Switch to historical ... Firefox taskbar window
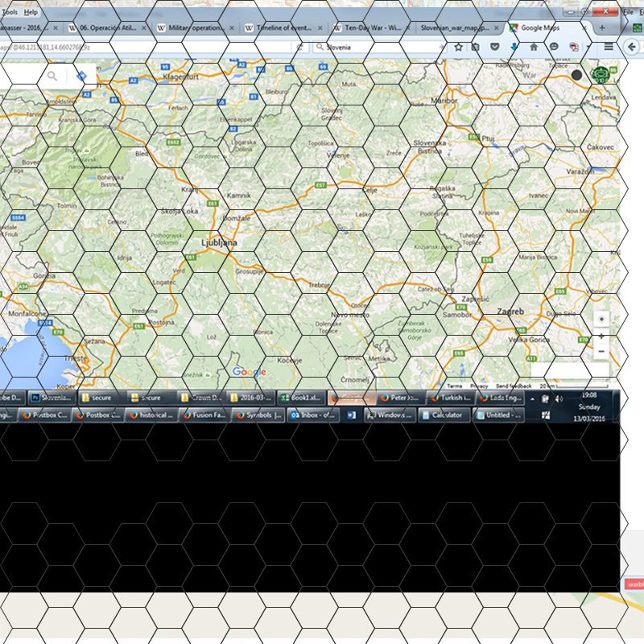This screenshot has width=644, height=644. click(151, 415)
